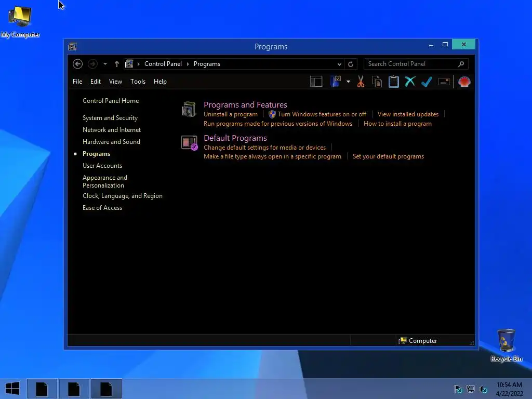Go to Control Panel Home
The height and width of the screenshot is (399, 532).
(111, 101)
